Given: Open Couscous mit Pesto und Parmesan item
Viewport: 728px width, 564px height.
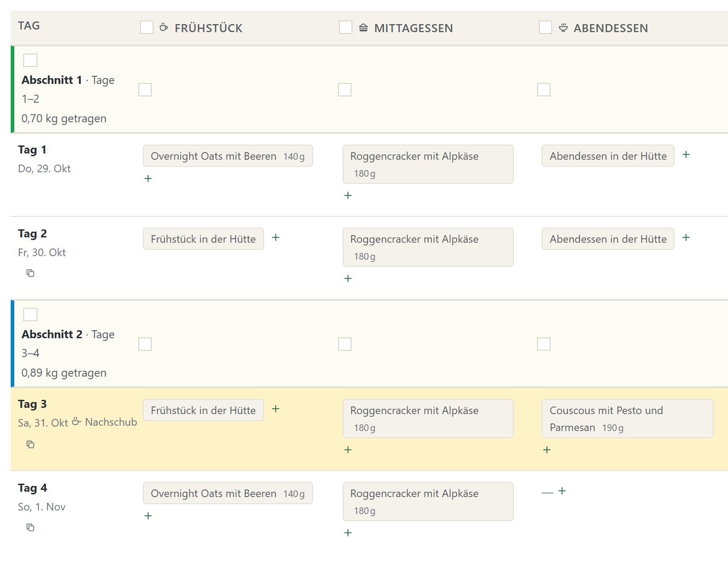Looking at the screenshot, I should [x=628, y=419].
